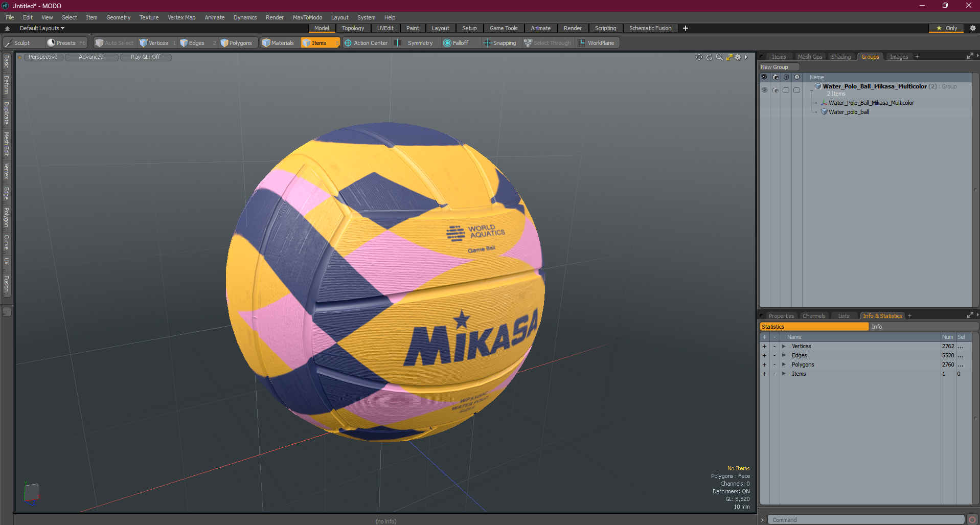Click the locator icon of Water_Polo_Ball_Mikasa_Multicolor item
The width and height of the screenshot is (980, 525).
pos(824,103)
